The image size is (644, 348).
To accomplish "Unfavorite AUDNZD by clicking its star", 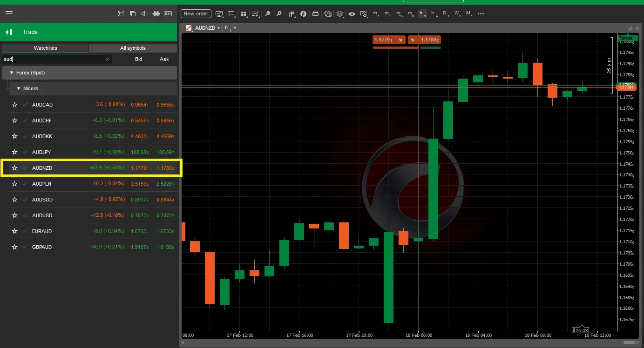I will point(14,168).
